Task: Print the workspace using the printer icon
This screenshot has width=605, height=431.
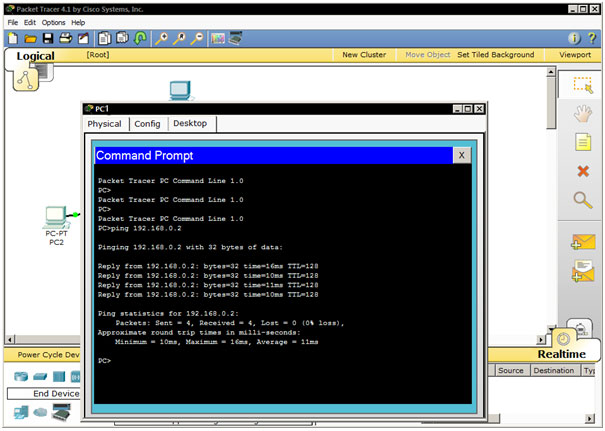Action: (x=66, y=38)
